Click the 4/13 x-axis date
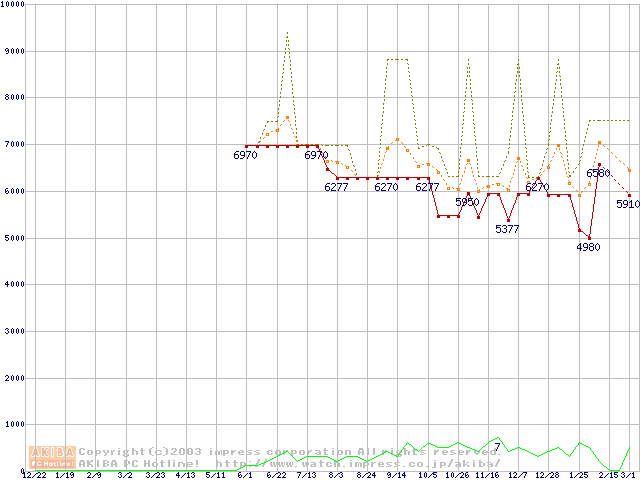This screenshot has width=640, height=480. click(x=185, y=475)
